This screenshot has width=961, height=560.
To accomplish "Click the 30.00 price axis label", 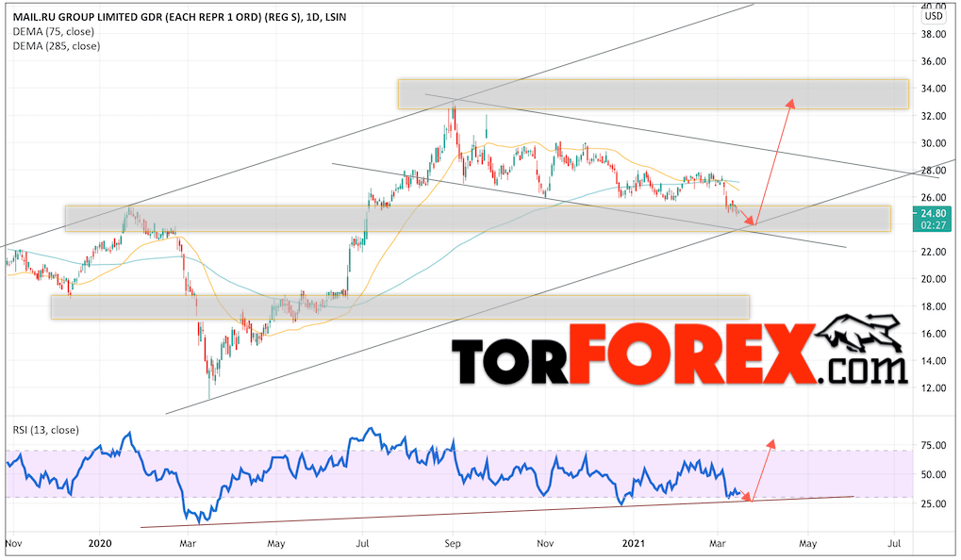I will tap(933, 143).
